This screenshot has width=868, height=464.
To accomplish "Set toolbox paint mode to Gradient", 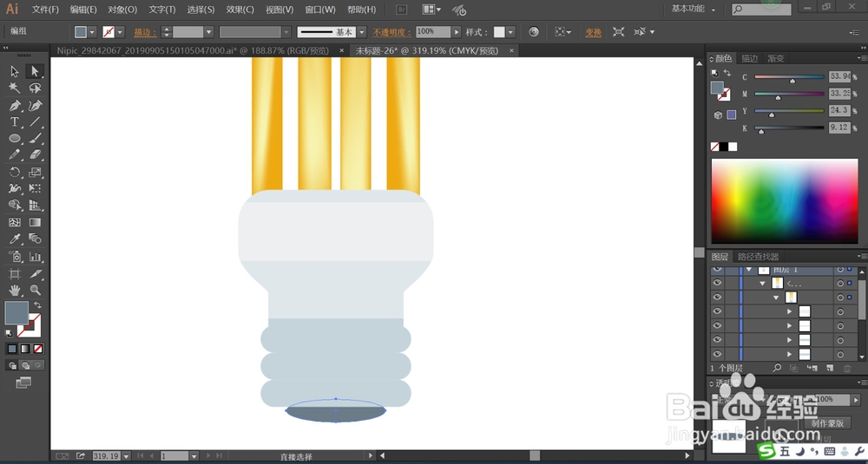I will (25, 349).
